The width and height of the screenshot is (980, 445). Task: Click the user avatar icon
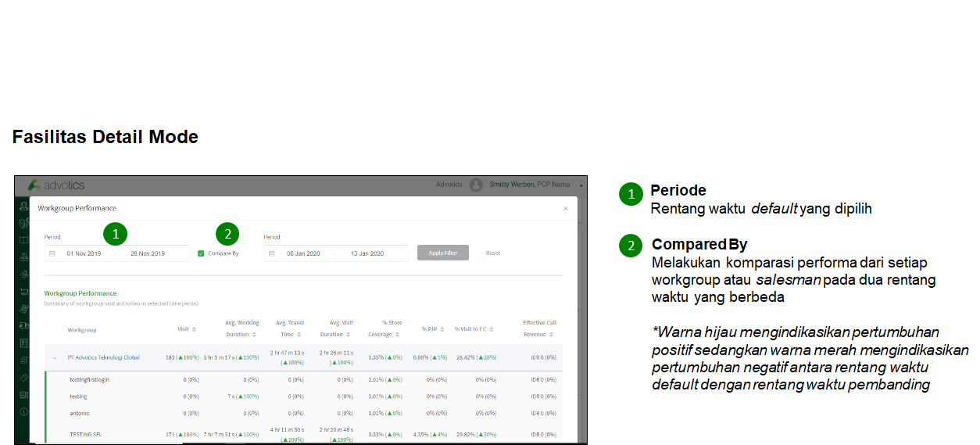pyautogui.click(x=476, y=185)
